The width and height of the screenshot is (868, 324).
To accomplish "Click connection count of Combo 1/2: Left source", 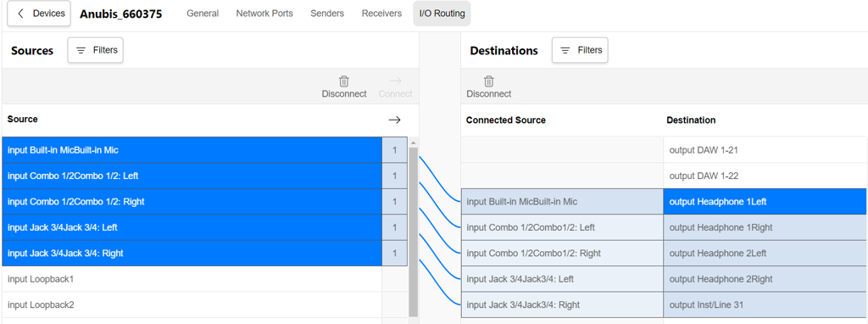I will pos(395,176).
